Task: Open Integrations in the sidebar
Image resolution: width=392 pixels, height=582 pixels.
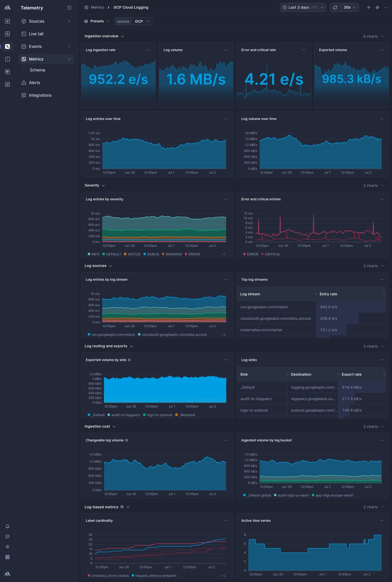Action: coord(46,95)
